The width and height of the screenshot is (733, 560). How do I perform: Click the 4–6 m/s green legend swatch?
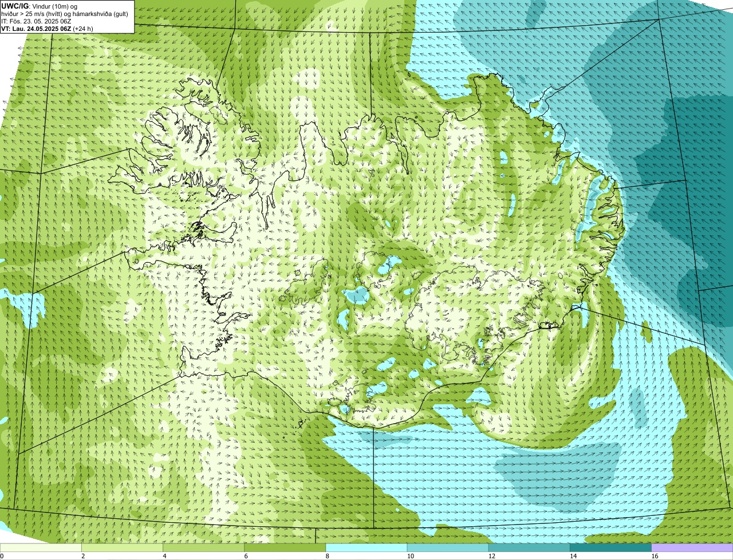(204, 548)
